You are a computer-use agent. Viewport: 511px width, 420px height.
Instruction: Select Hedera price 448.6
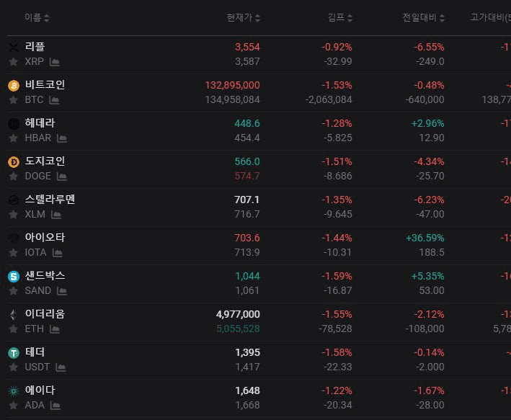point(247,123)
